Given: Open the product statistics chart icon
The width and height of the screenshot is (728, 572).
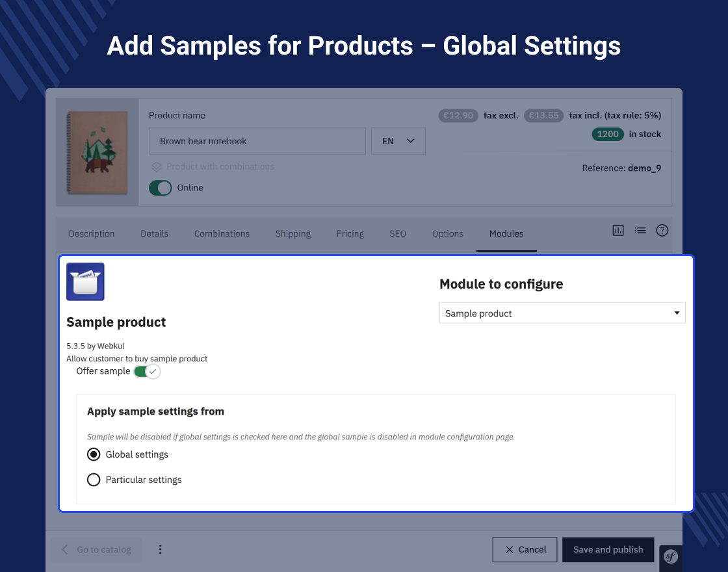Looking at the screenshot, I should (618, 230).
